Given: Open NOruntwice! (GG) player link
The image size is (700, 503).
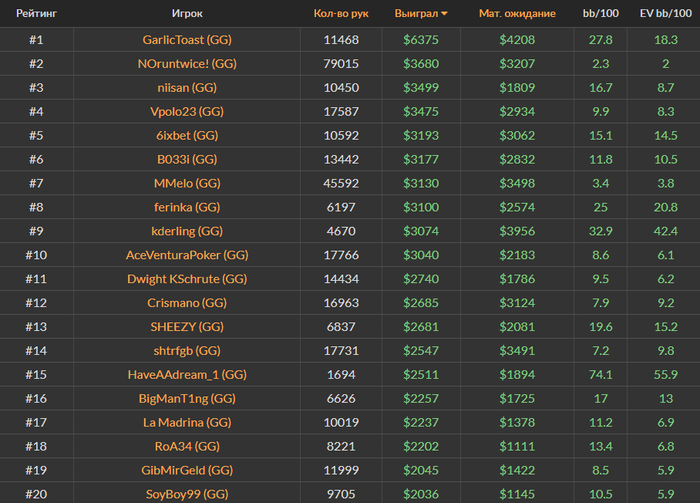Looking at the screenshot, I should (187, 64).
